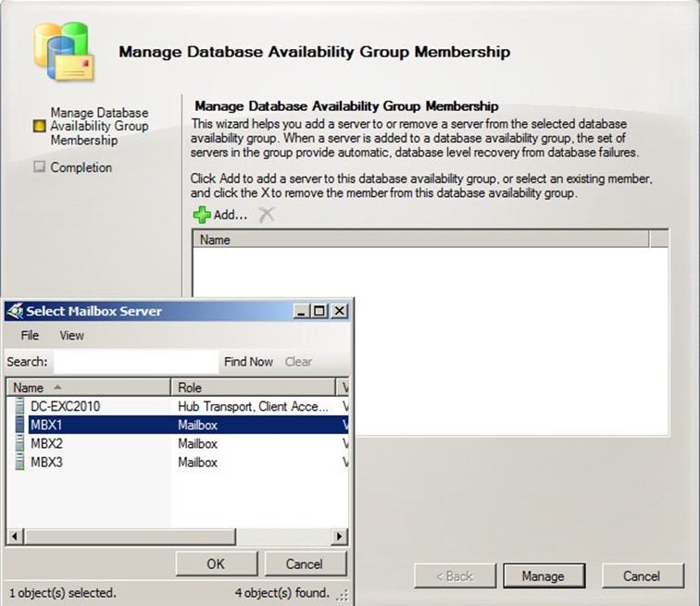Click the MBX1 server icon

pyautogui.click(x=19, y=425)
